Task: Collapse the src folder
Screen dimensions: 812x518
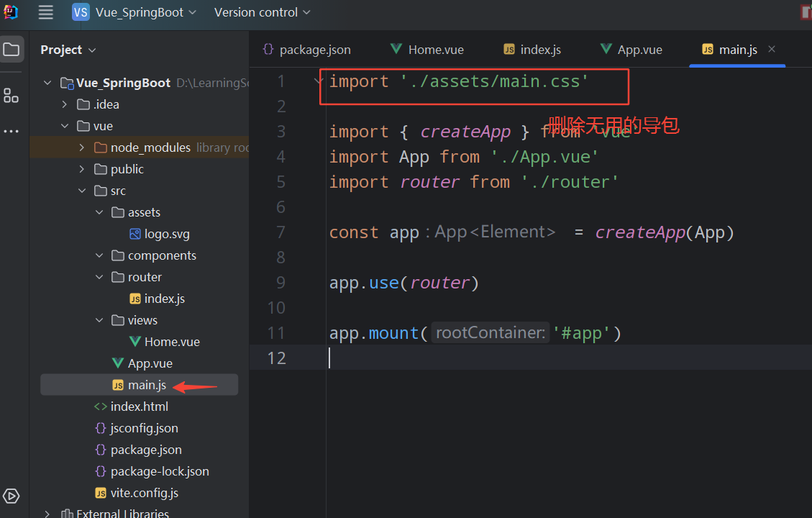Action: [x=82, y=190]
